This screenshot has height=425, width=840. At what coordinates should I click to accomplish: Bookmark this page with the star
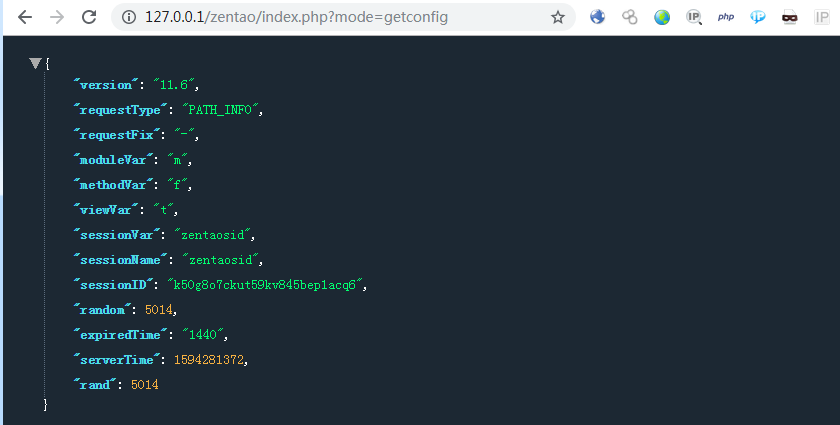557,17
